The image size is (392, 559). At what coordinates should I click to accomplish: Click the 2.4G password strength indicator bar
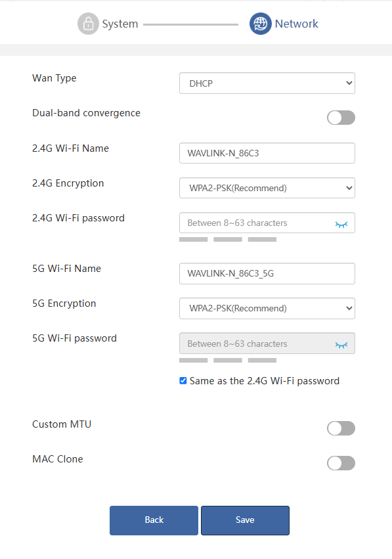[x=228, y=240]
